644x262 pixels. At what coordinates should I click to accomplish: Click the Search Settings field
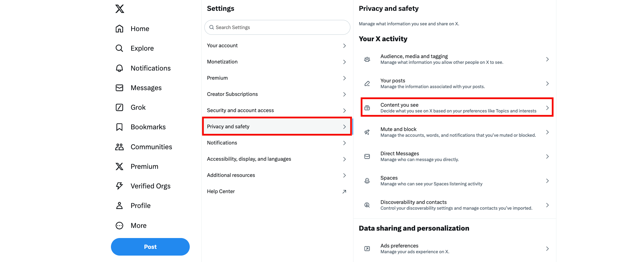277,27
